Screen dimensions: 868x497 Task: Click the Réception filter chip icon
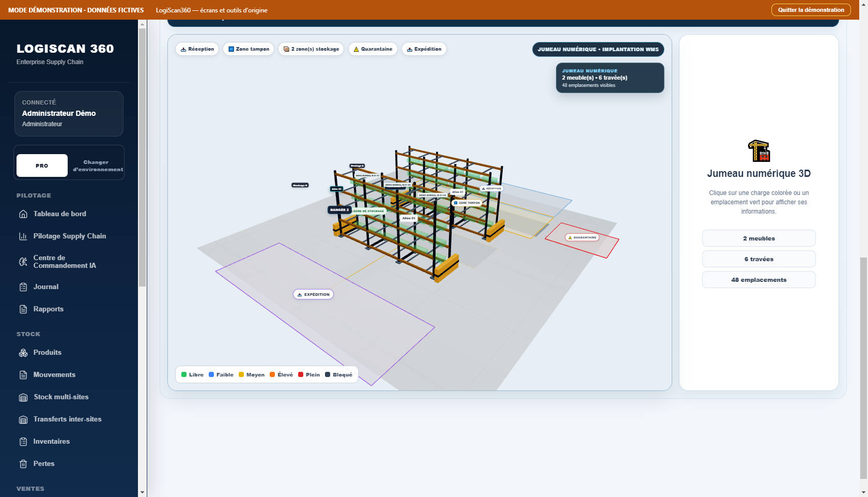pyautogui.click(x=183, y=50)
